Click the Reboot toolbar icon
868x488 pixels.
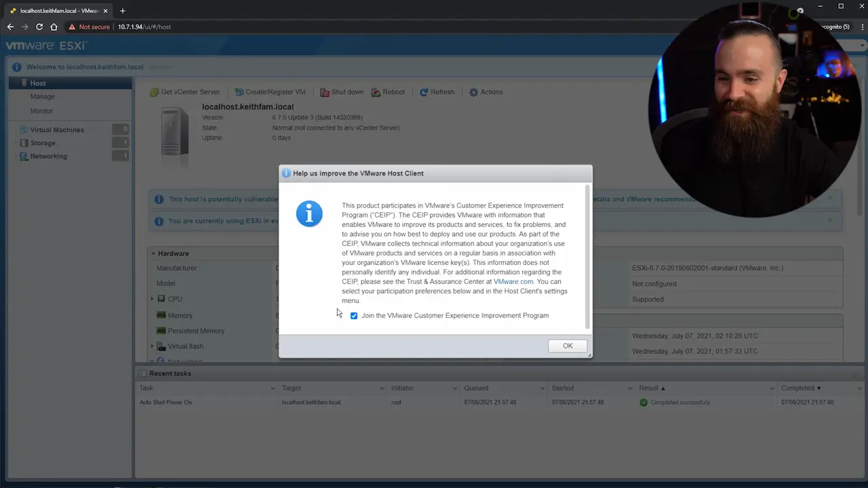pos(376,92)
